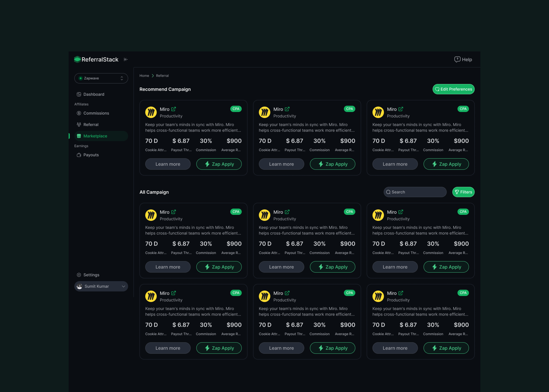Click the Miro logo in first All Campaign card
549x392 pixels.
(x=151, y=215)
